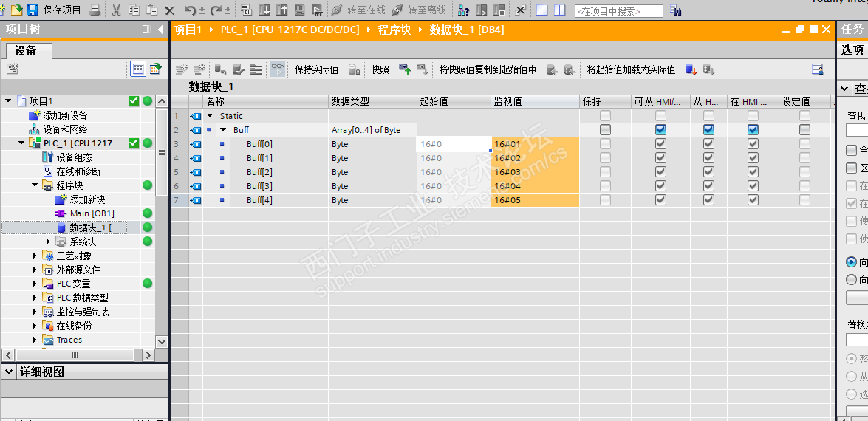
Task: Click the Redo arrow icon
Action: tap(216, 10)
